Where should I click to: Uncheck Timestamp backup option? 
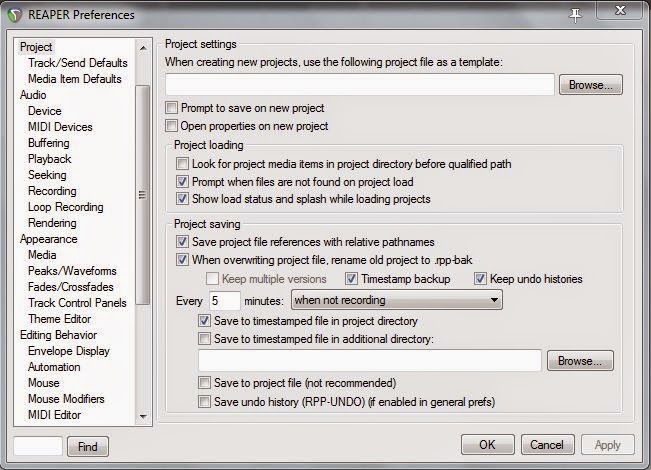coord(351,279)
